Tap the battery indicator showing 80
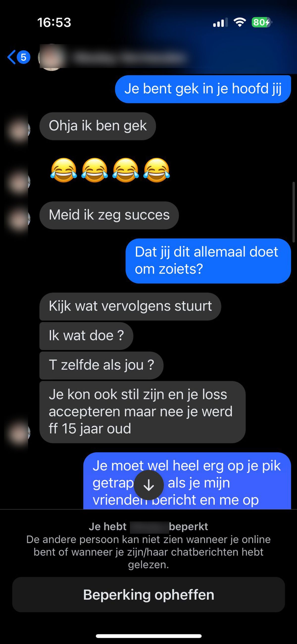 262,22
